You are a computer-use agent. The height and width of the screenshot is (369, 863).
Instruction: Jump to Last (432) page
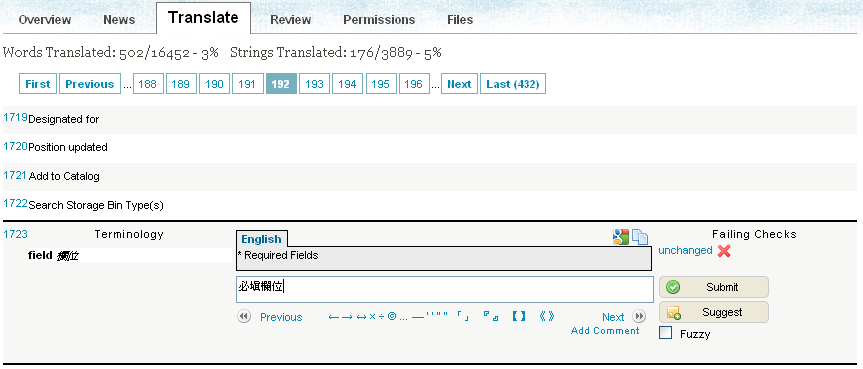(513, 84)
